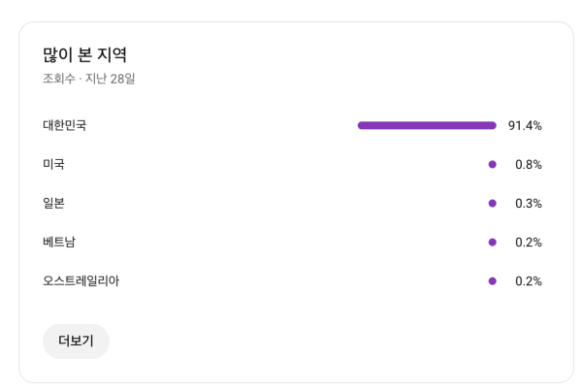Screen dimensions: 582x392
Task: Click the purple dot in the 오스트레일리아 row
Action: [x=493, y=280]
